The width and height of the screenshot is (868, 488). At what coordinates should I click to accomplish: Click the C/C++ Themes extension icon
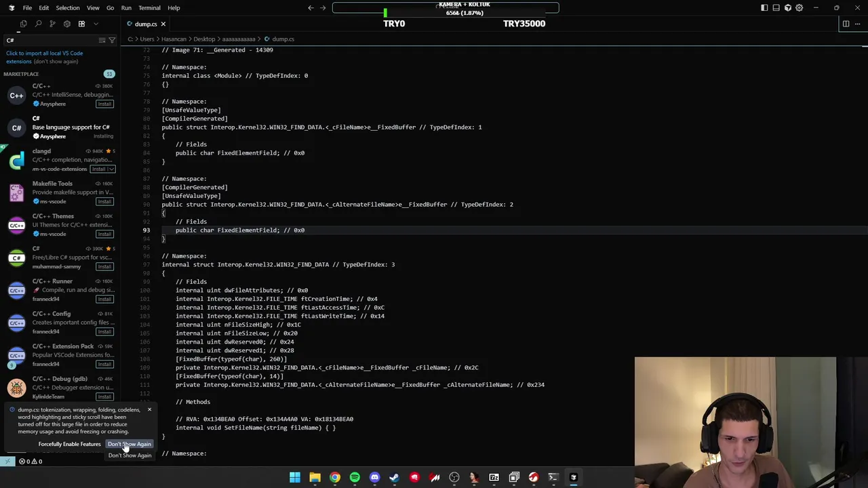(x=16, y=226)
